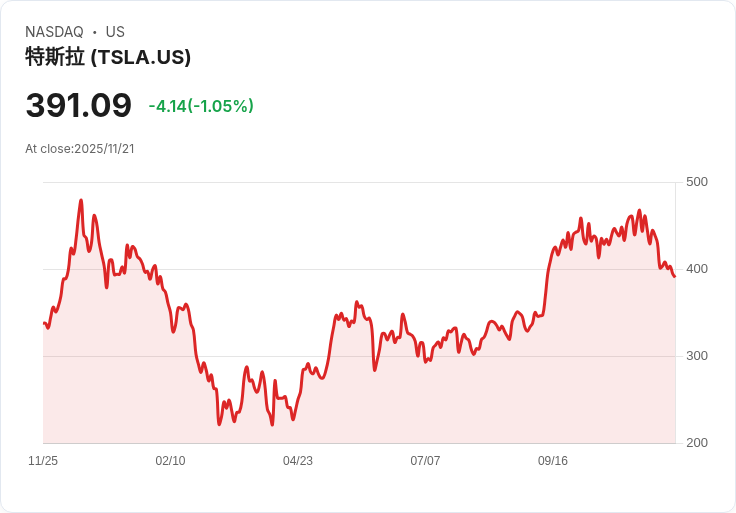Click the 400 price axis label
The height and width of the screenshot is (513, 736).
697,268
